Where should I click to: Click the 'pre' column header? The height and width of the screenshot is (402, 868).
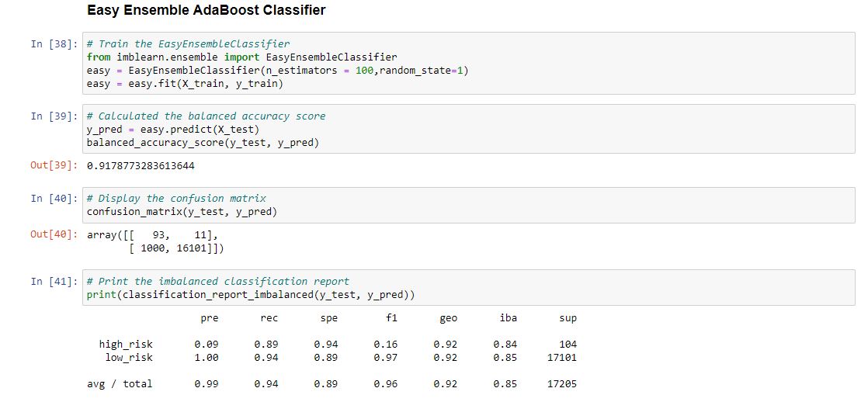click(x=210, y=318)
